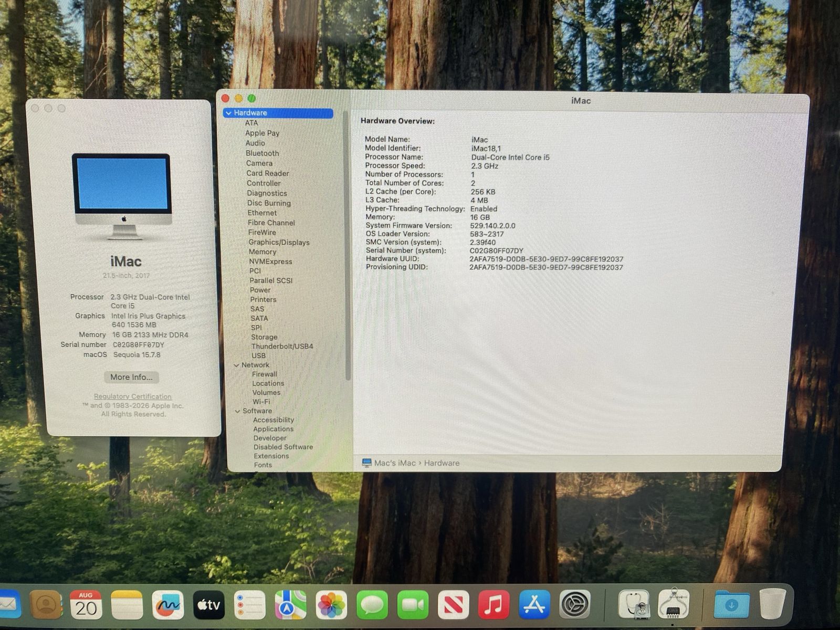Select Memory in the System Information sidebar

coord(262,252)
